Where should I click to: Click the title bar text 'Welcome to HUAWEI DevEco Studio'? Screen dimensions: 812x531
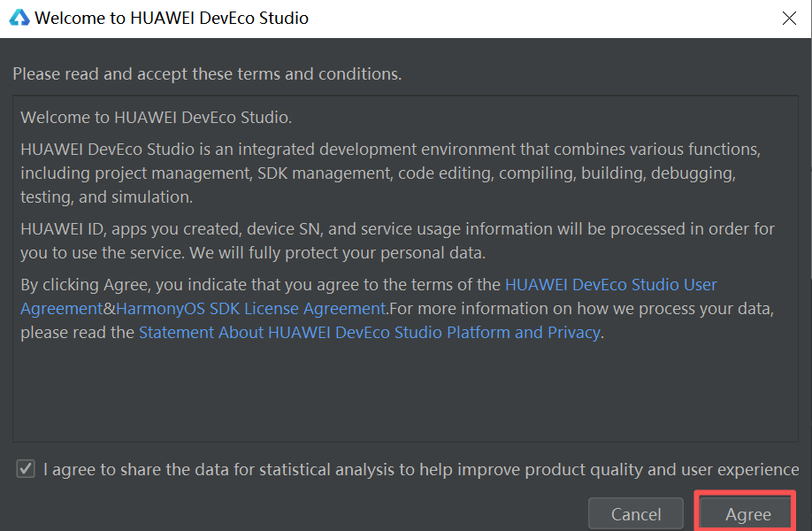[x=172, y=18]
